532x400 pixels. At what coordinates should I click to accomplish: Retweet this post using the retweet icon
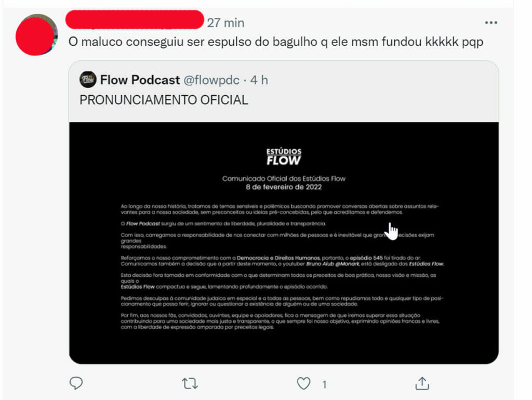[x=190, y=384]
